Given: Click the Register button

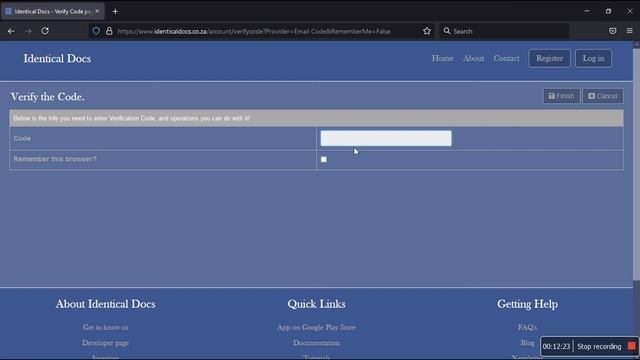Looking at the screenshot, I should [x=549, y=58].
